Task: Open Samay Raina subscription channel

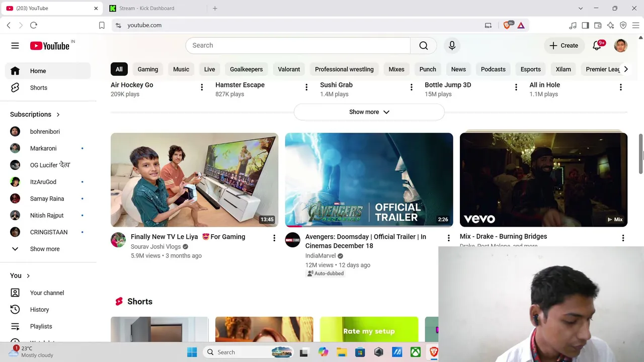Action: tap(48, 199)
